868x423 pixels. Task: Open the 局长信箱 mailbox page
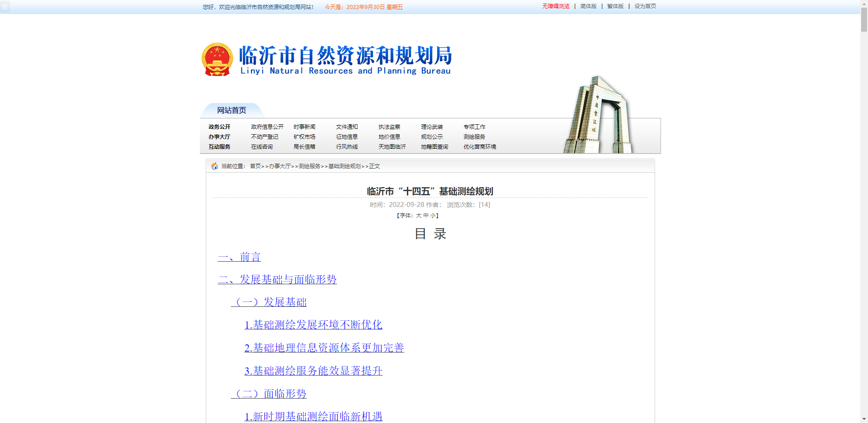(x=303, y=146)
